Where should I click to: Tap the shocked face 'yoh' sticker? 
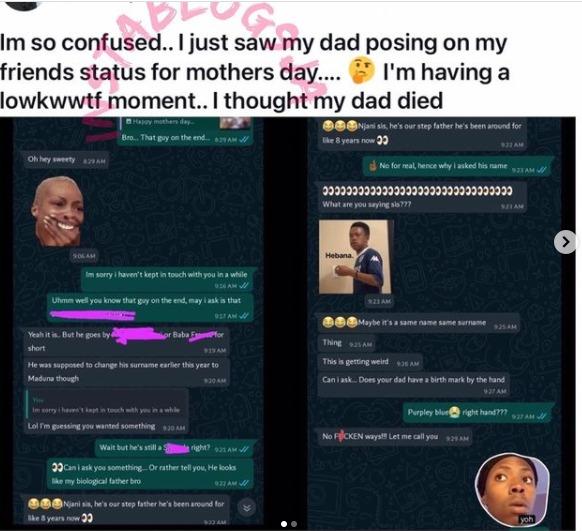tap(512, 490)
